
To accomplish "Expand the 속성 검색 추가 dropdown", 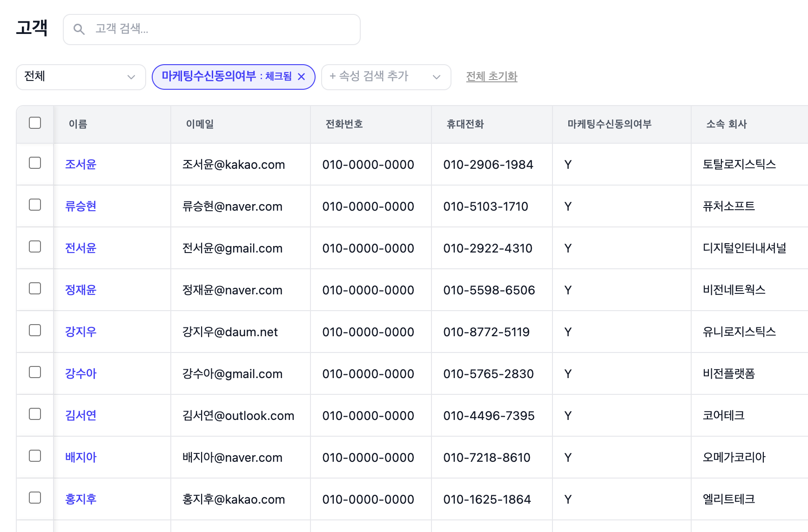I will [x=386, y=77].
